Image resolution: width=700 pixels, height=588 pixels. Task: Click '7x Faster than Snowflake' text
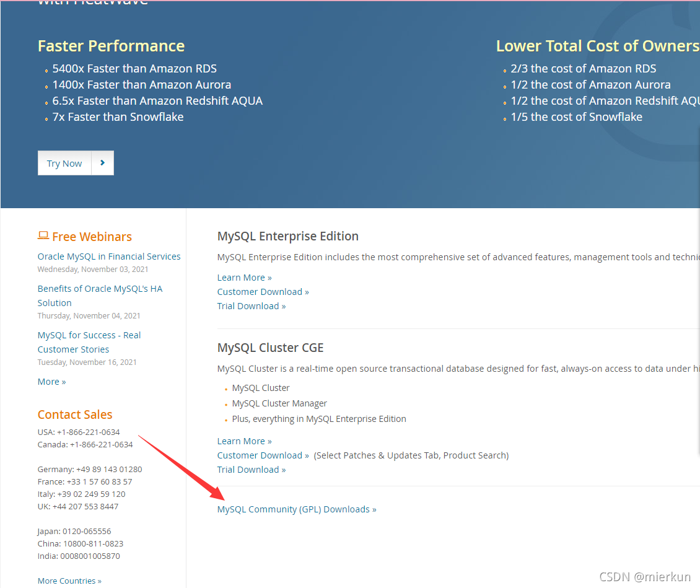[x=118, y=117]
